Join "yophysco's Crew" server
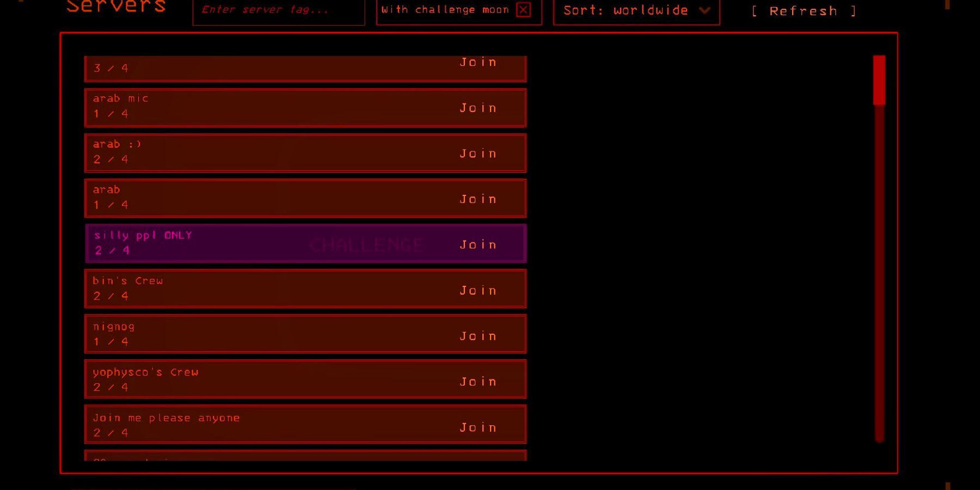The image size is (980, 490). (477, 381)
